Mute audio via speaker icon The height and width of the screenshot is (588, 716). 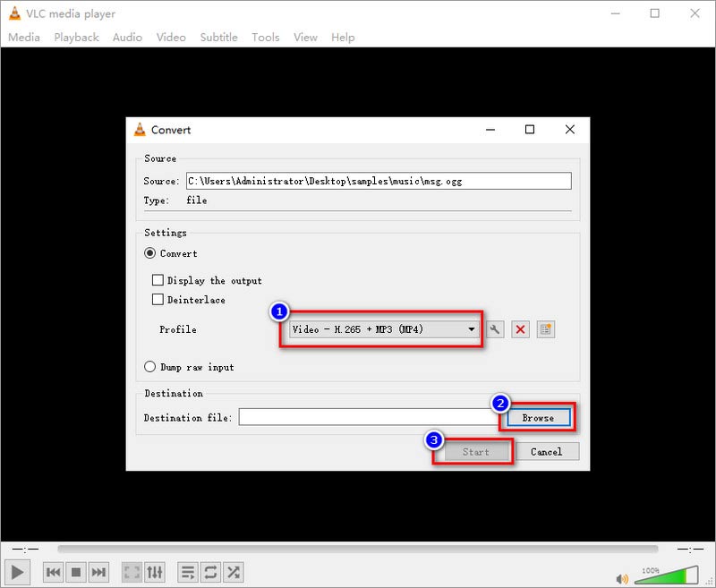(621, 579)
